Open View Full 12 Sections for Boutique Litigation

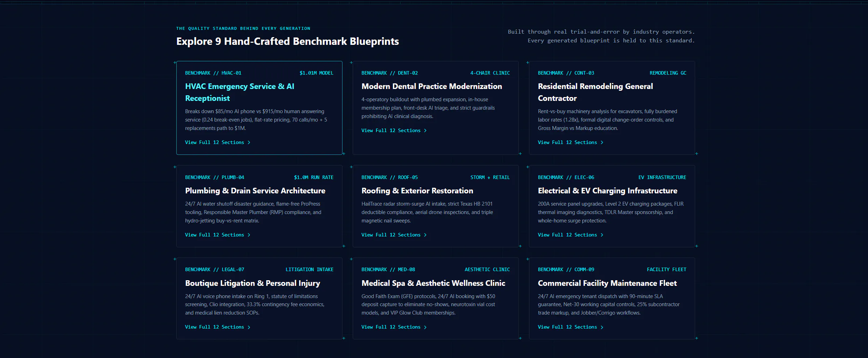(x=218, y=327)
